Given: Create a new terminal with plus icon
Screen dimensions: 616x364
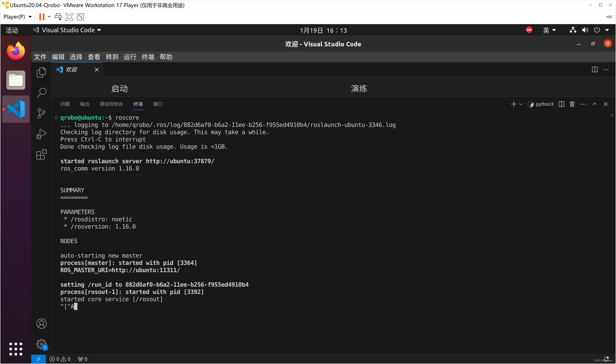Looking at the screenshot, I should 513,104.
